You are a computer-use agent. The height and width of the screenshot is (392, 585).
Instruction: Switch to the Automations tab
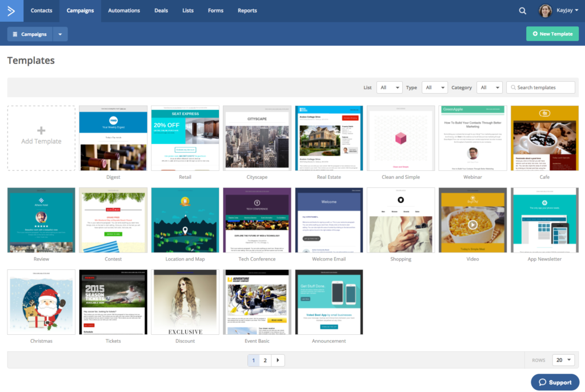pyautogui.click(x=124, y=10)
